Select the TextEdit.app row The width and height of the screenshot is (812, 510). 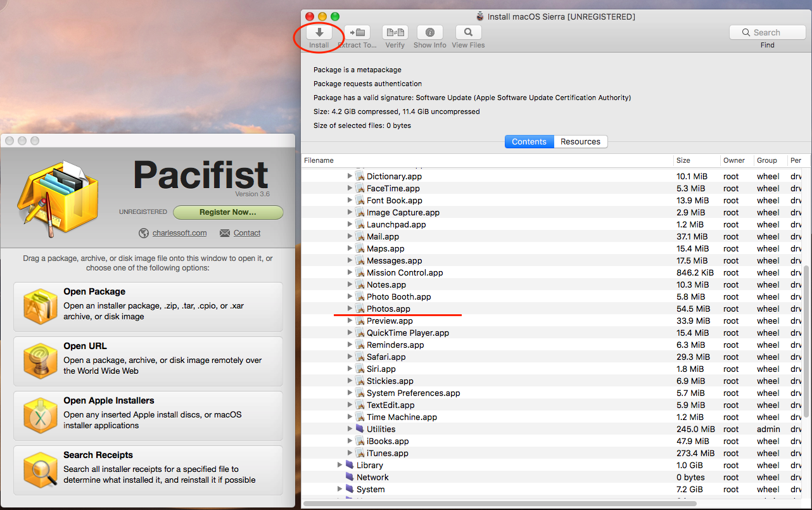(552, 405)
